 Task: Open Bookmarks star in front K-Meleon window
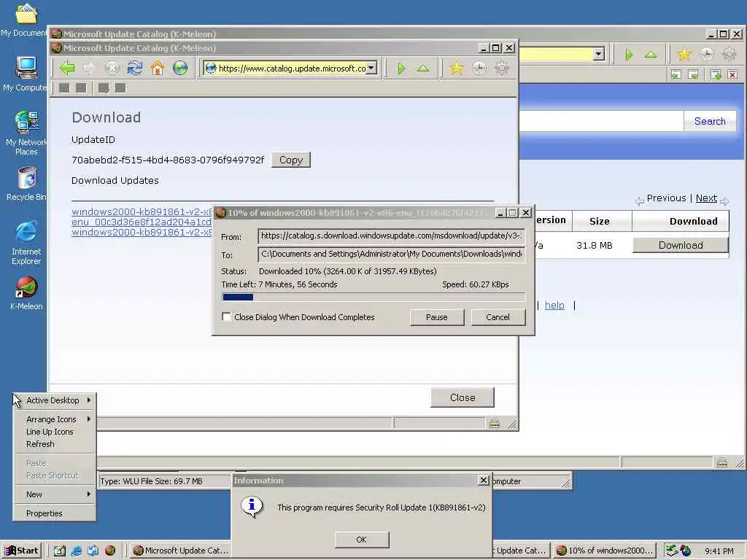457,69
